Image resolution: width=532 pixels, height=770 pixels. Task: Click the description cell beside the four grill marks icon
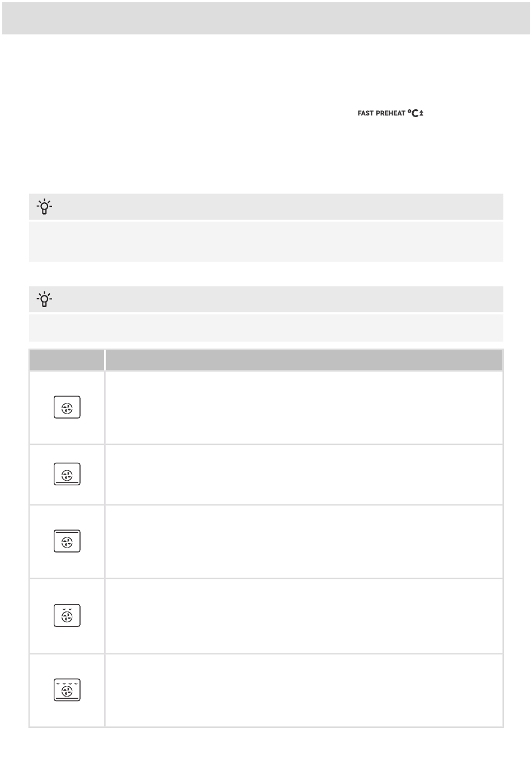304,690
